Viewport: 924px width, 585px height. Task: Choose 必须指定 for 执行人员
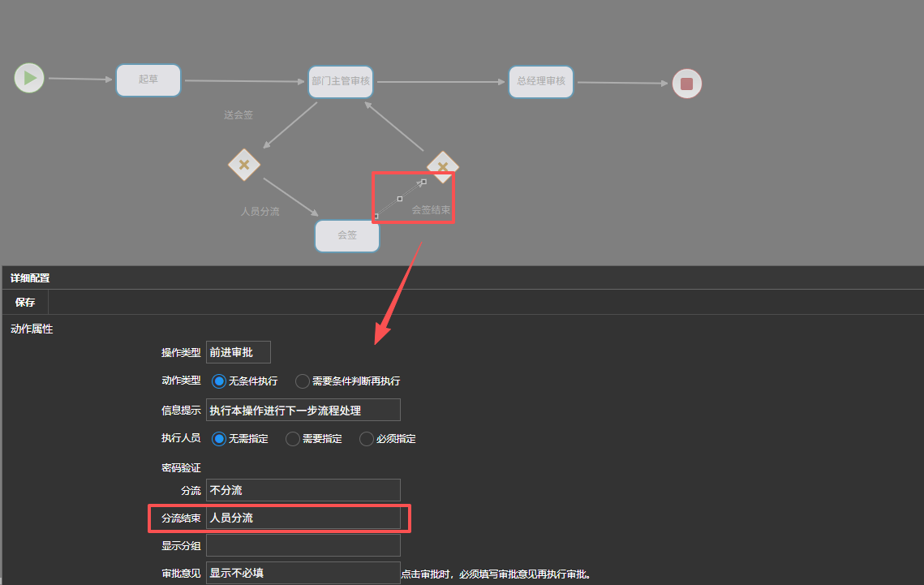pos(367,439)
